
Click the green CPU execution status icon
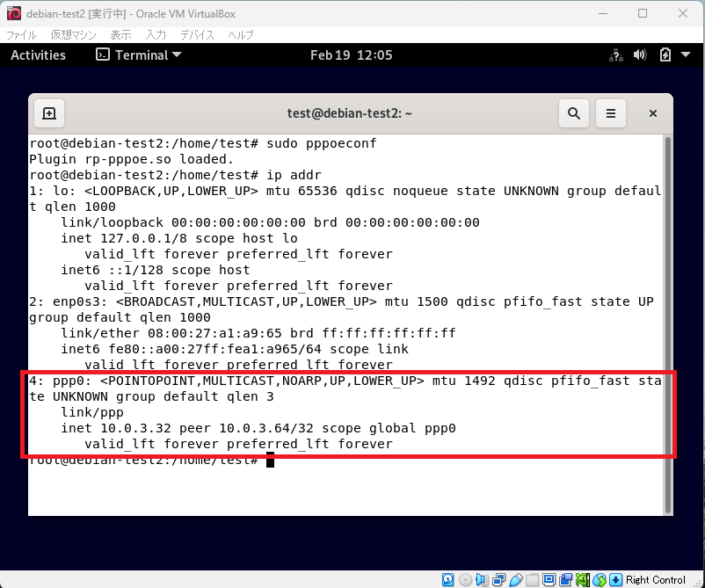[583, 580]
